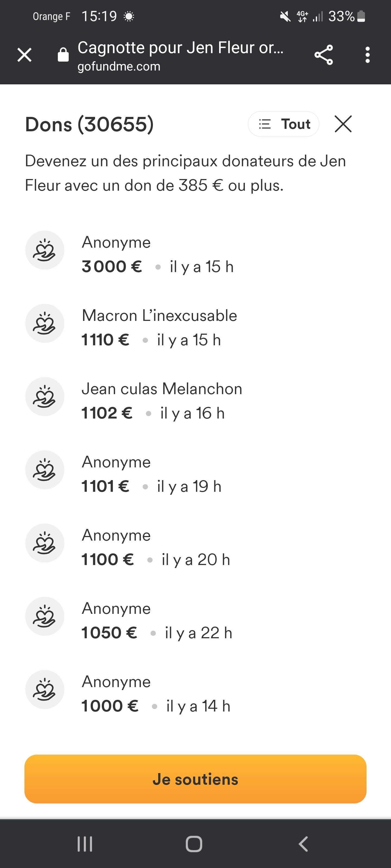
Task: Tap the padlock site security icon
Action: tap(63, 55)
